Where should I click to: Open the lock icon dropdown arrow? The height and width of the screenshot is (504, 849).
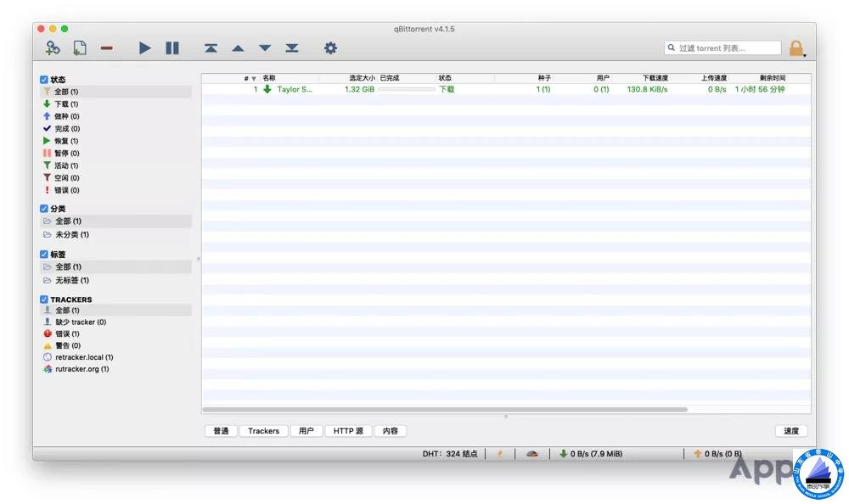click(805, 55)
